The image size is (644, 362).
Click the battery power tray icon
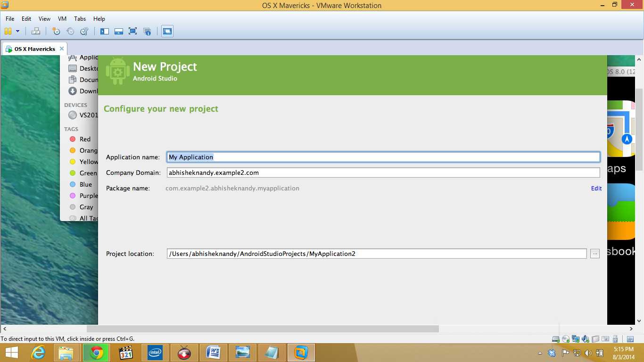point(600,353)
